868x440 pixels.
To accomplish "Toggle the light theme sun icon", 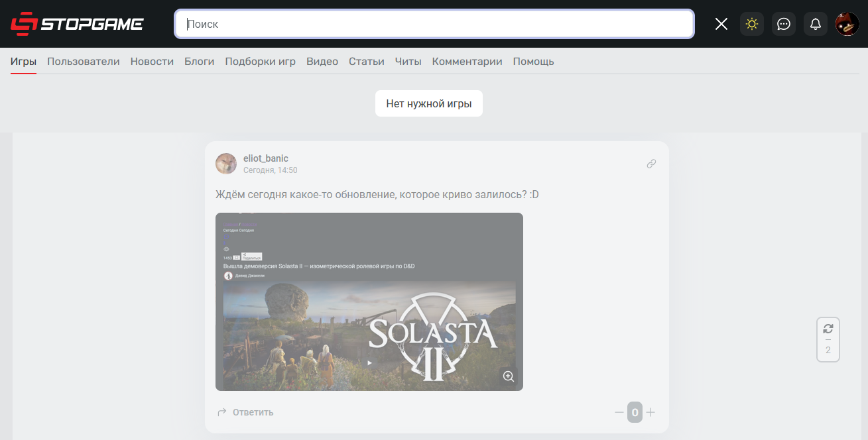I will 751,24.
